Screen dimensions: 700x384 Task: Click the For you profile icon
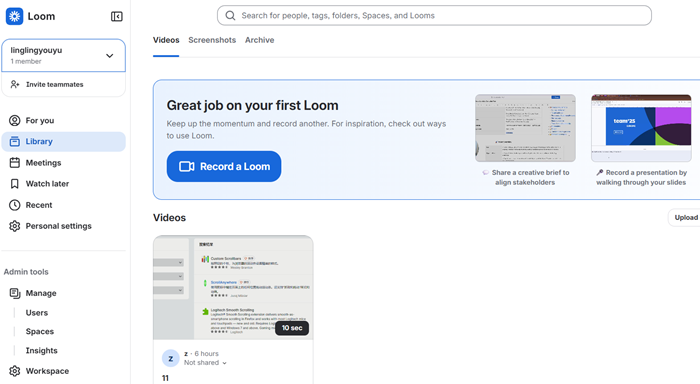(15, 121)
